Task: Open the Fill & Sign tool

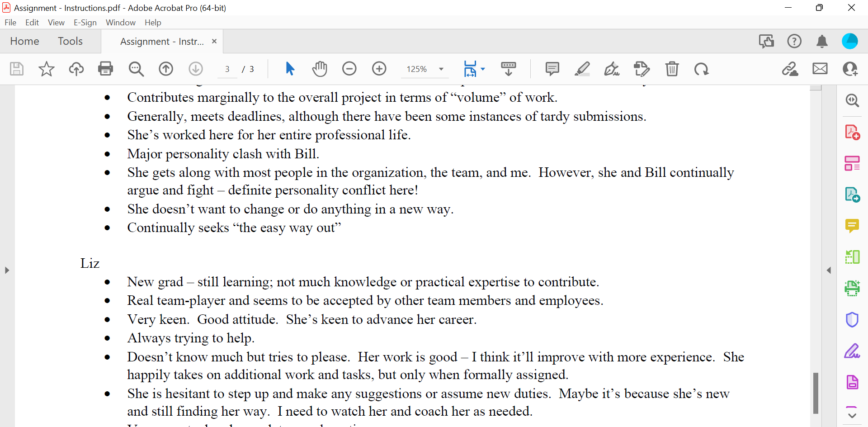Action: [x=612, y=69]
